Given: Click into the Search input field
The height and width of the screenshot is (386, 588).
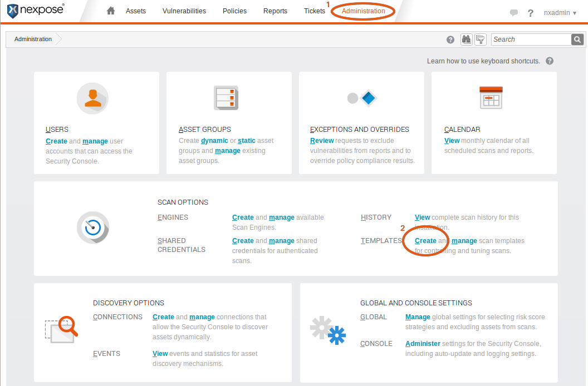Looking at the screenshot, I should (x=531, y=39).
